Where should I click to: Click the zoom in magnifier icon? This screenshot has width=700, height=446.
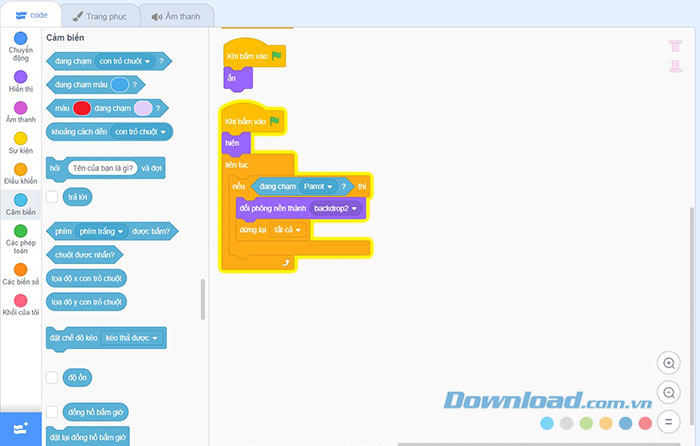click(x=669, y=363)
